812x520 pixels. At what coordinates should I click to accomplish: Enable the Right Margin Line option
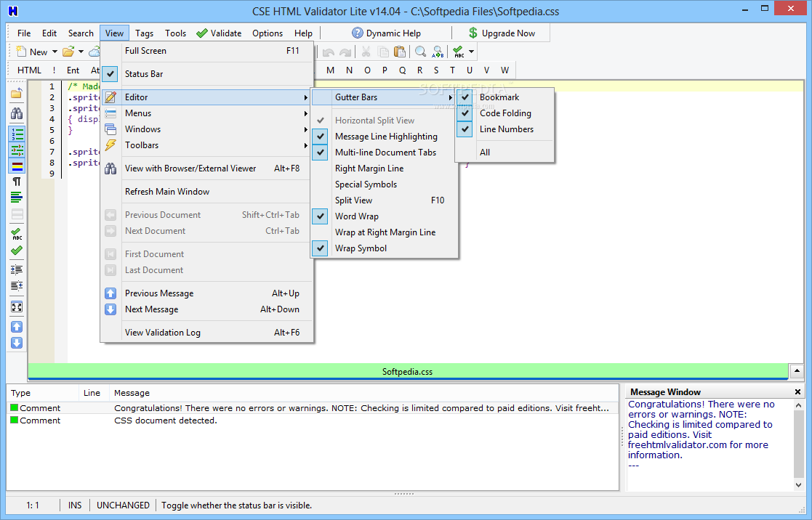385,168
